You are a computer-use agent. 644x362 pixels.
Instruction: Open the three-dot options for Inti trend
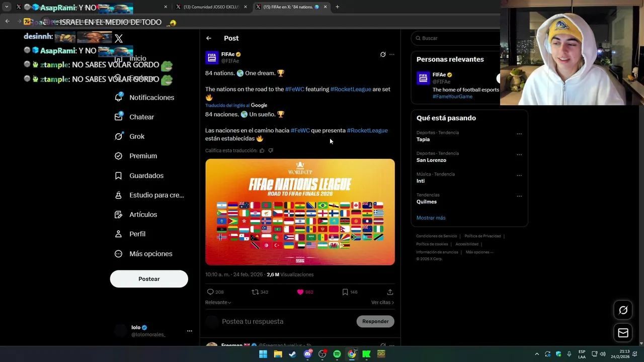pyautogui.click(x=519, y=175)
